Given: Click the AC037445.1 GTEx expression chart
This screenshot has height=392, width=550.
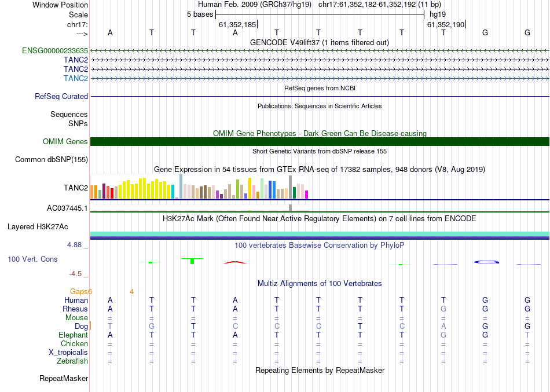Looking at the screenshot, I should coord(199,208).
